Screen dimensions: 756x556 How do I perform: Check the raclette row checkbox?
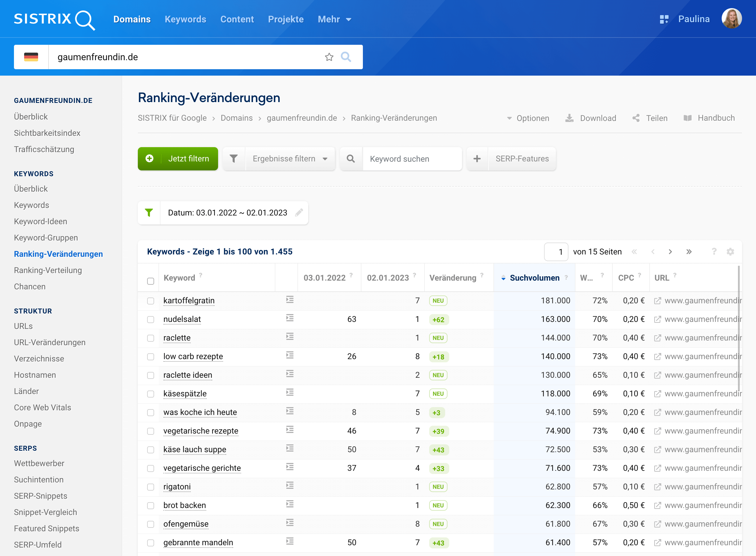[150, 338]
